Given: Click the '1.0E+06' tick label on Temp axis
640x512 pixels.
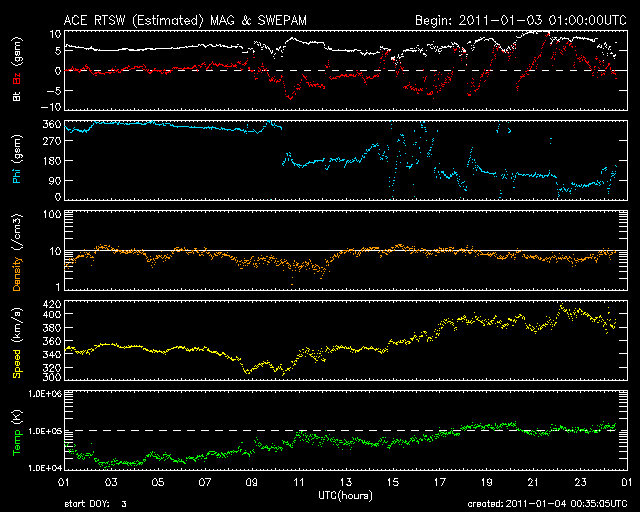Looking at the screenshot, I should [x=45, y=394].
